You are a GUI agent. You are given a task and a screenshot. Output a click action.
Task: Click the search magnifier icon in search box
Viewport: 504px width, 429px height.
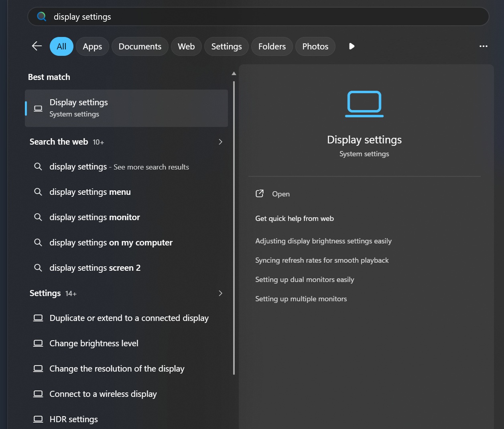tap(42, 16)
